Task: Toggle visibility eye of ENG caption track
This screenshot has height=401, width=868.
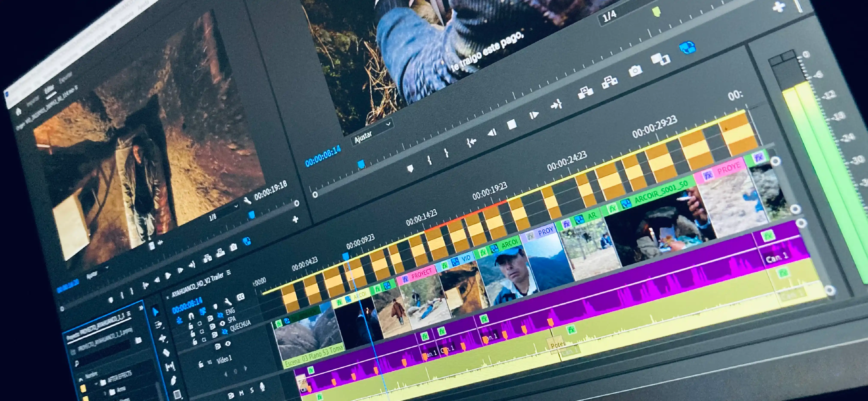Action: [x=221, y=315]
